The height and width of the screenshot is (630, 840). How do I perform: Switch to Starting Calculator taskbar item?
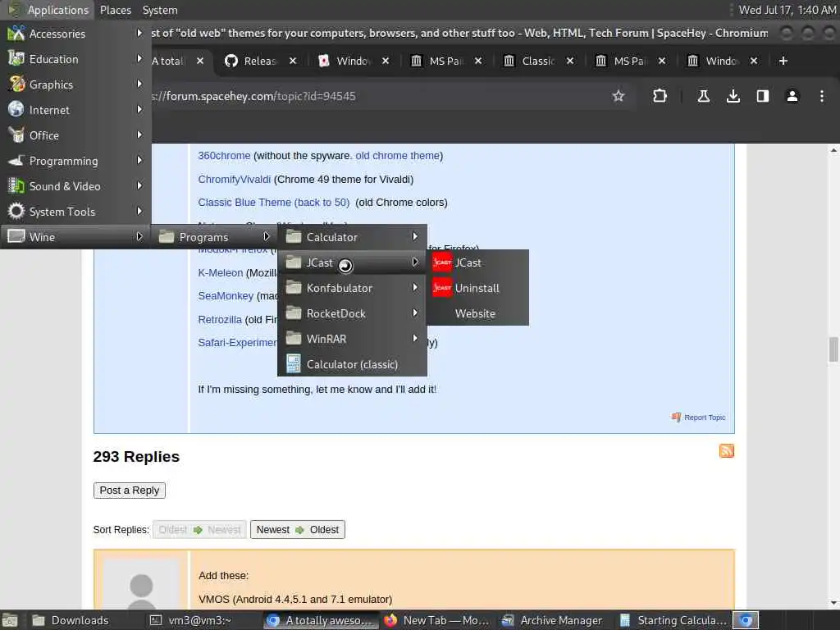point(673,620)
